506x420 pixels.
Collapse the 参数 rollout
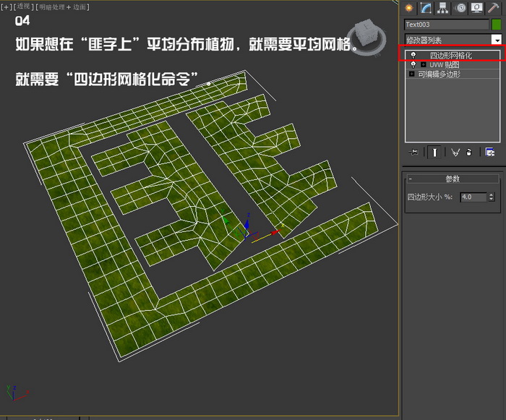(x=453, y=179)
